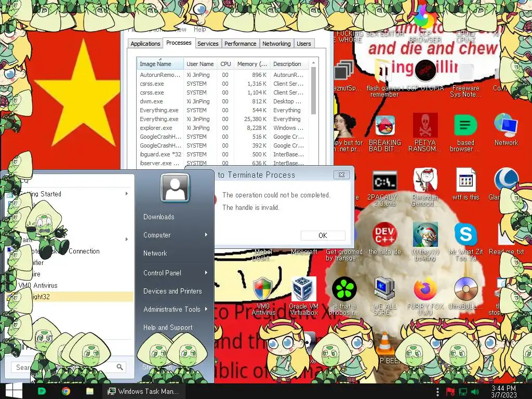
Task: Sort processes by Image Name column
Action: click(x=160, y=64)
